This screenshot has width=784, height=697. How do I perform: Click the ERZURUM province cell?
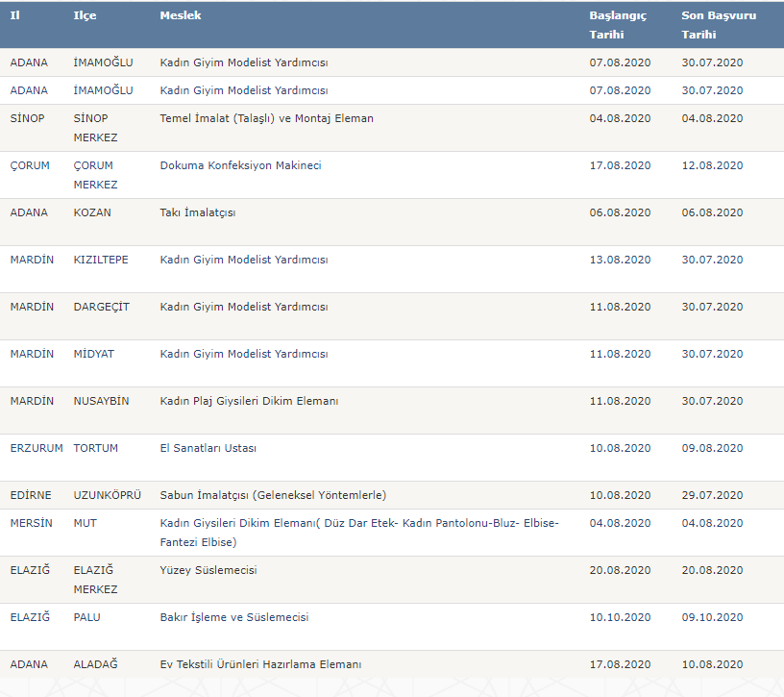37,448
